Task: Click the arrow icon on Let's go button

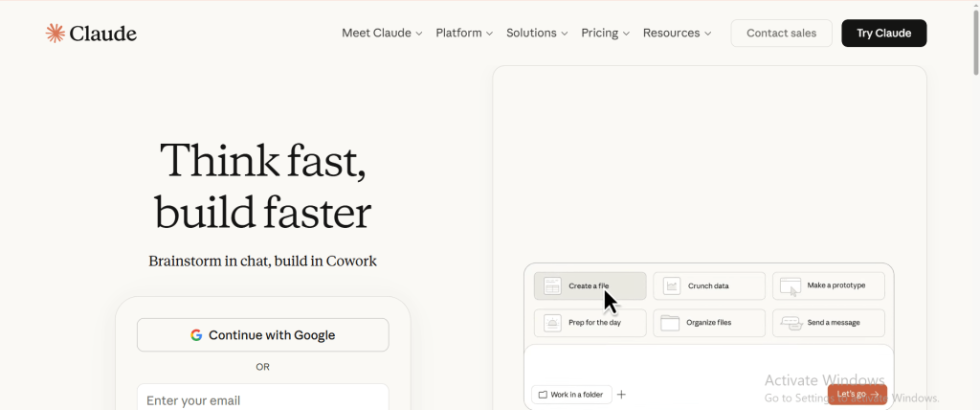Action: click(x=875, y=395)
